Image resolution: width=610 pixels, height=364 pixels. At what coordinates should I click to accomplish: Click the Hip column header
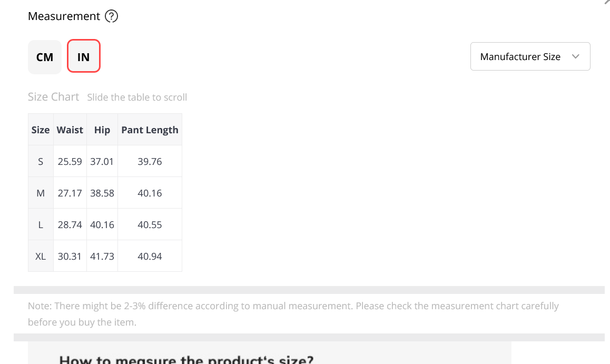(x=102, y=130)
